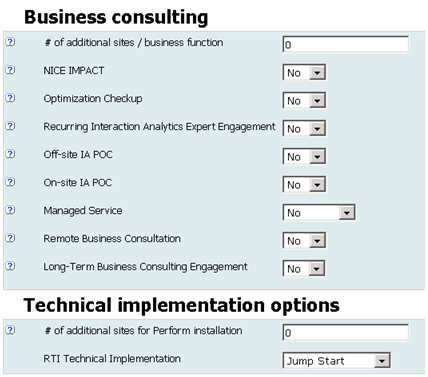Open help icon for On-site IA POC
This screenshot has width=428, height=377.
pyautogui.click(x=11, y=182)
